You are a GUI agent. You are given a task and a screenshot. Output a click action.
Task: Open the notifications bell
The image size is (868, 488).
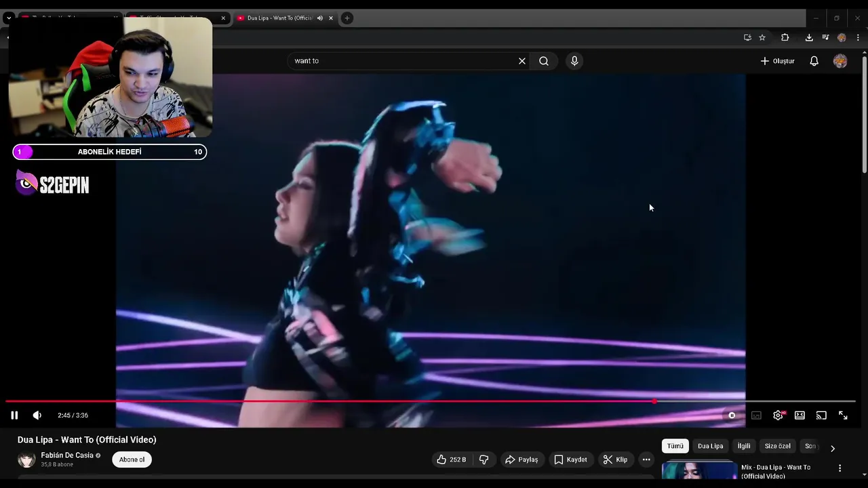(814, 61)
